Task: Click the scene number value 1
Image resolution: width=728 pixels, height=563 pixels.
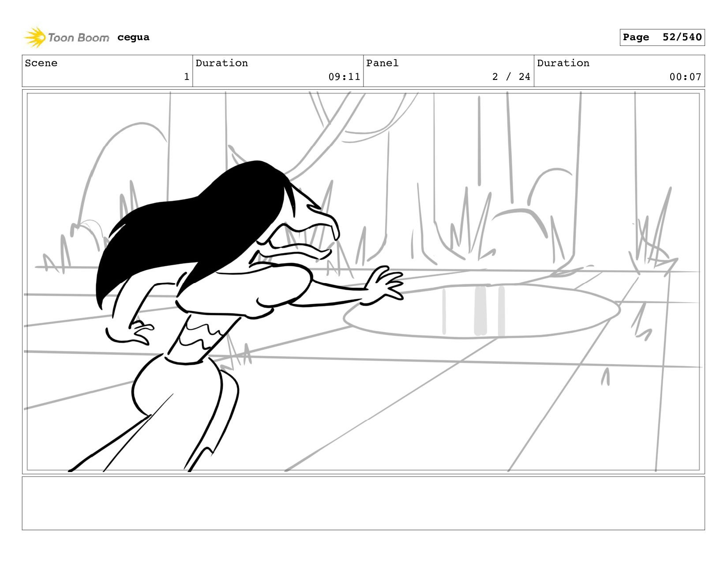Action: (x=187, y=77)
